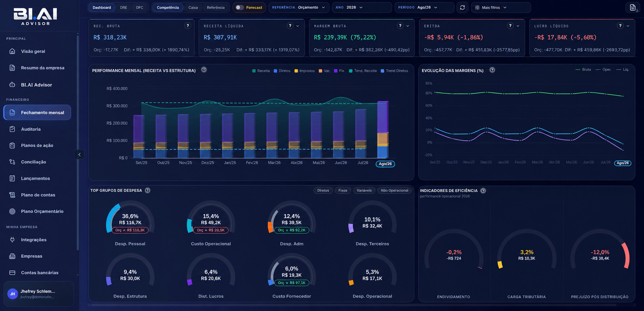Select Ago/26 marker on performance chart axis
The image size is (644, 311).
[x=385, y=164]
